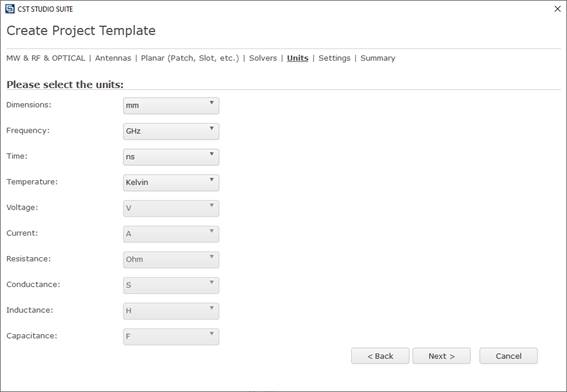Image resolution: width=567 pixels, height=392 pixels.
Task: Open the Conductance units dropdown
Action: point(171,285)
